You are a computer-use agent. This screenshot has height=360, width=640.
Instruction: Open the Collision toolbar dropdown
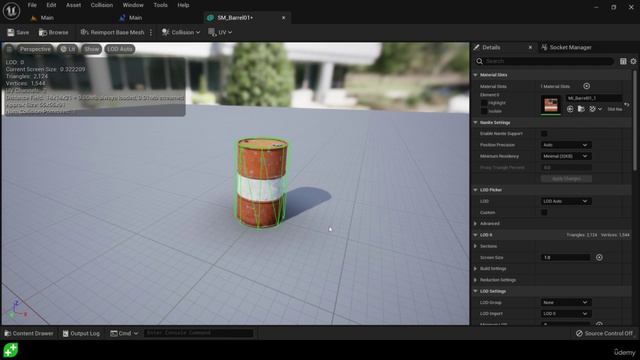tap(181, 32)
